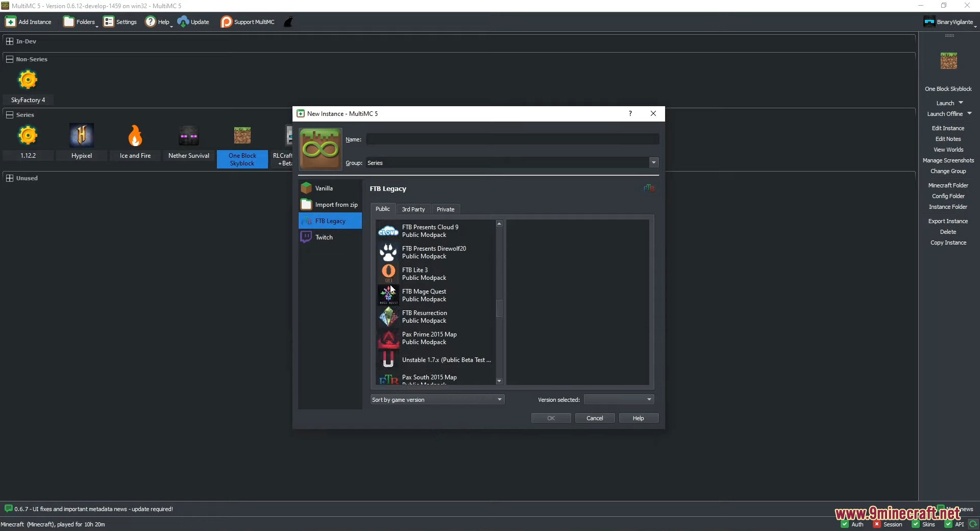This screenshot has width=980, height=531.
Task: Click the Update cloud icon
Action: tap(183, 22)
